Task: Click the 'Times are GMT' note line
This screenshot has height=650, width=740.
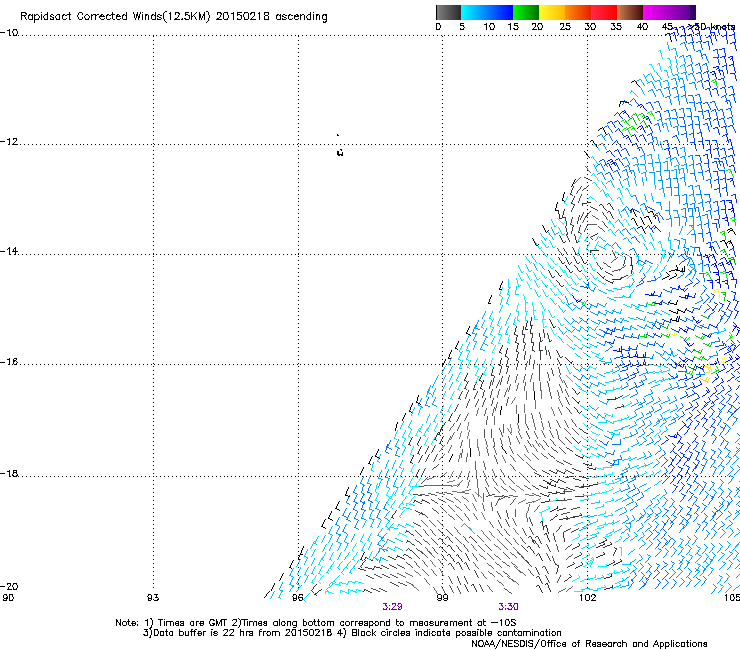Action: click(x=315, y=623)
